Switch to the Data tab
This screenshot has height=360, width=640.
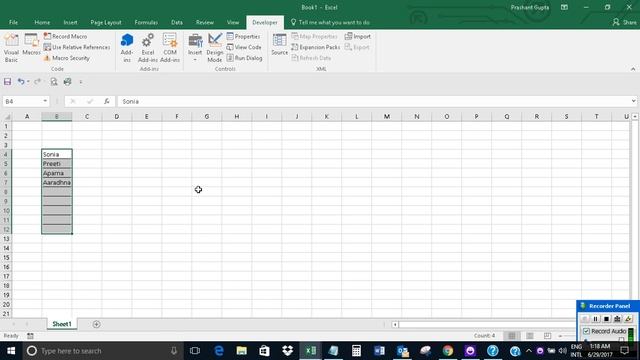pos(177,22)
